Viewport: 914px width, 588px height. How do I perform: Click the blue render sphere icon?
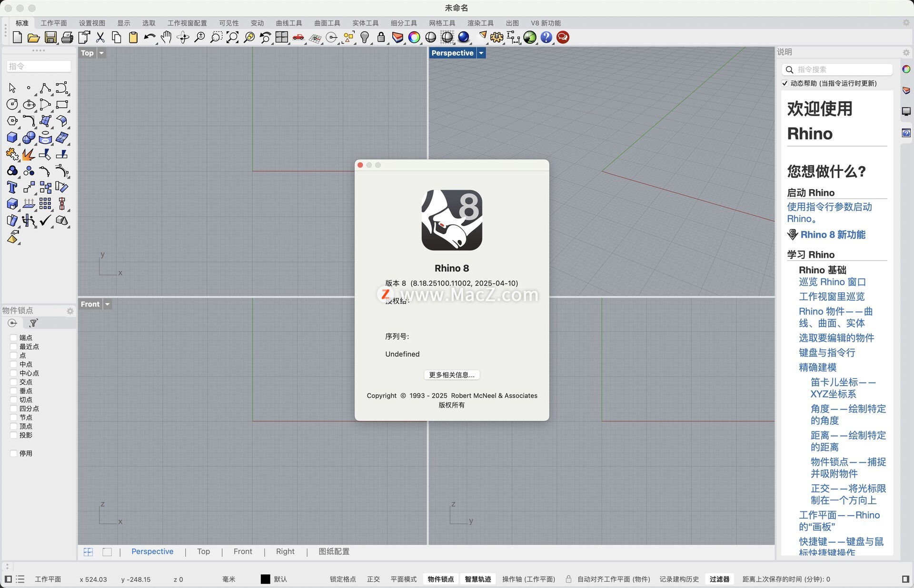[x=464, y=37]
